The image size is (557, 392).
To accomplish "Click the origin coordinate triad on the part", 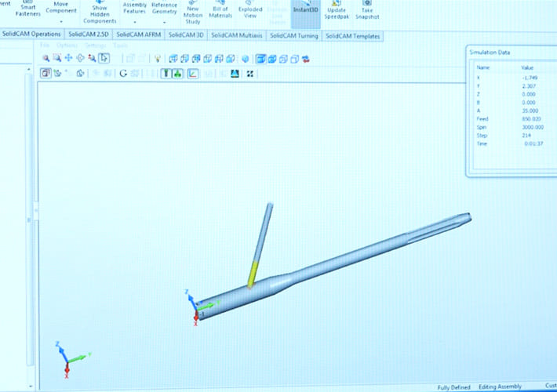I will click(x=197, y=308).
